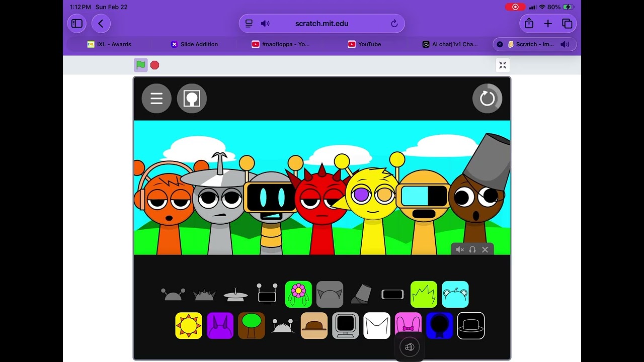Select the lime green spiky hair tile
This screenshot has width=644, height=362.
pyautogui.click(x=424, y=294)
